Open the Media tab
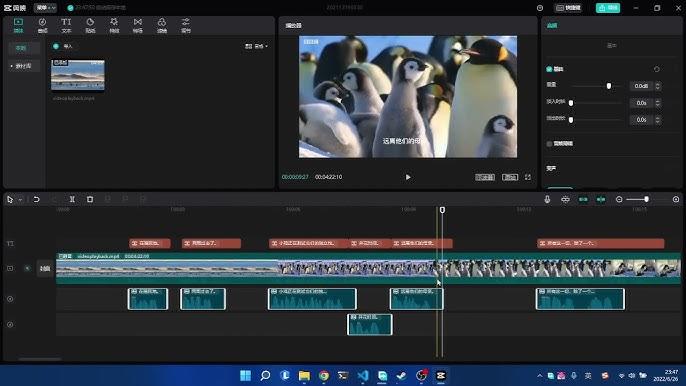 pos(18,25)
